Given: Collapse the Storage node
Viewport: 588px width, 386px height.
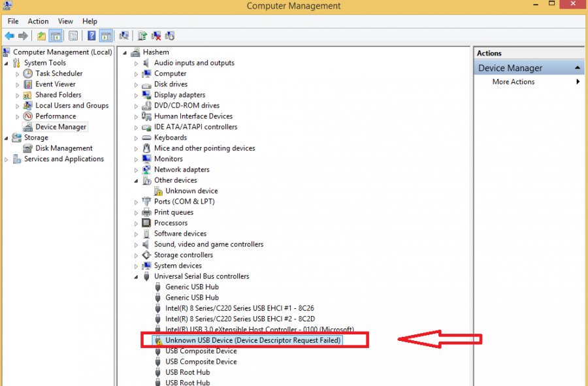Looking at the screenshot, I should point(6,138).
